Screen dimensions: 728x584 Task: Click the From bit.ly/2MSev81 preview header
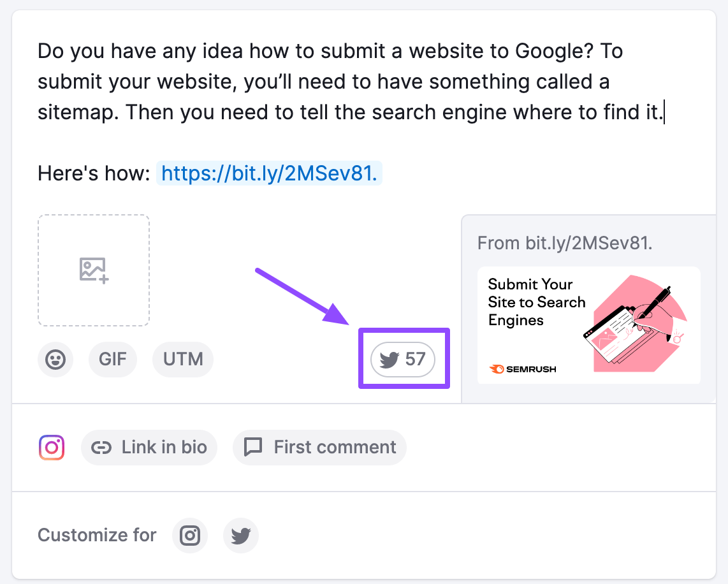[x=565, y=243]
